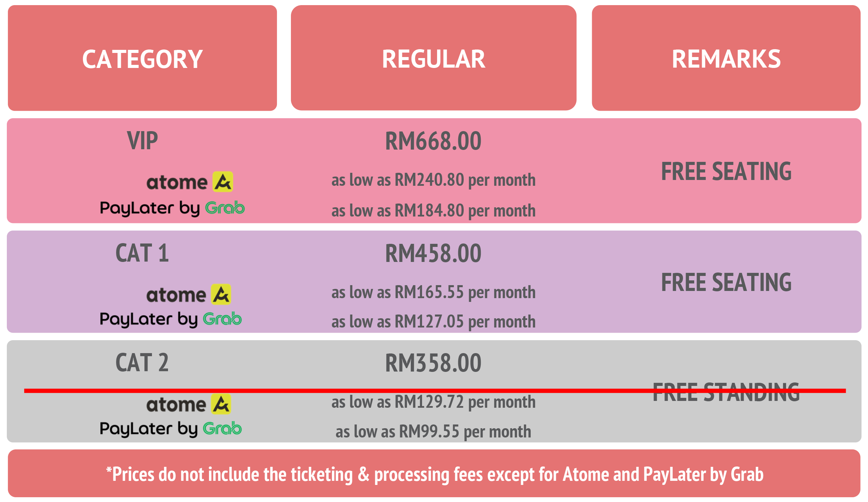Select the VIP category label
This screenshot has height=502, width=868.
pyautogui.click(x=142, y=141)
